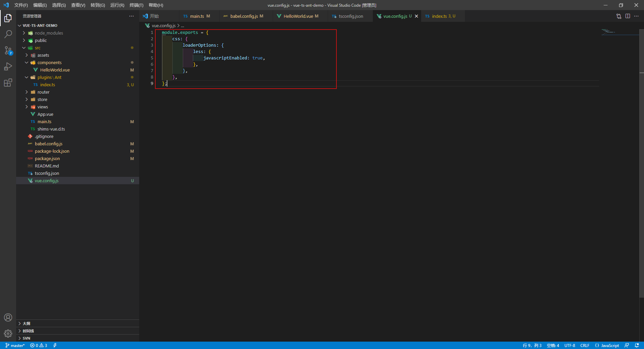Open Source Control view with 7 changes
This screenshot has width=644, height=349.
click(x=8, y=50)
